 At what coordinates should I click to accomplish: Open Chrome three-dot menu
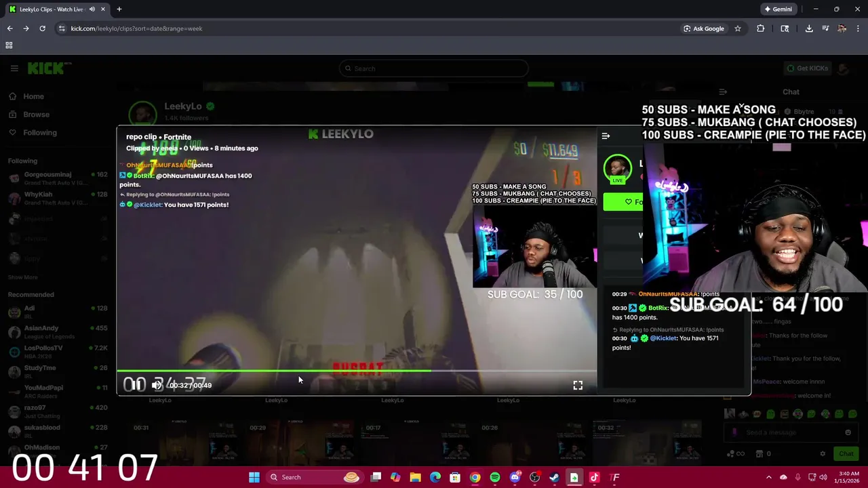point(858,28)
